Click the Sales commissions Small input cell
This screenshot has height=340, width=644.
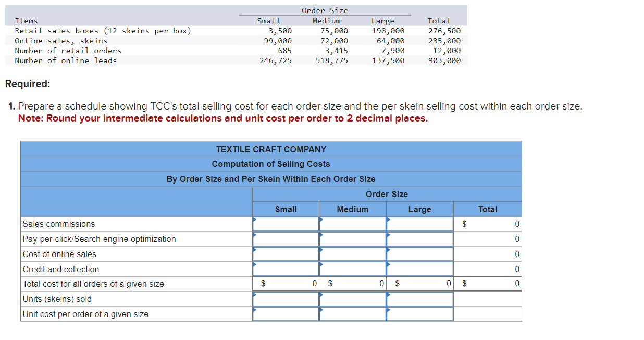286,224
